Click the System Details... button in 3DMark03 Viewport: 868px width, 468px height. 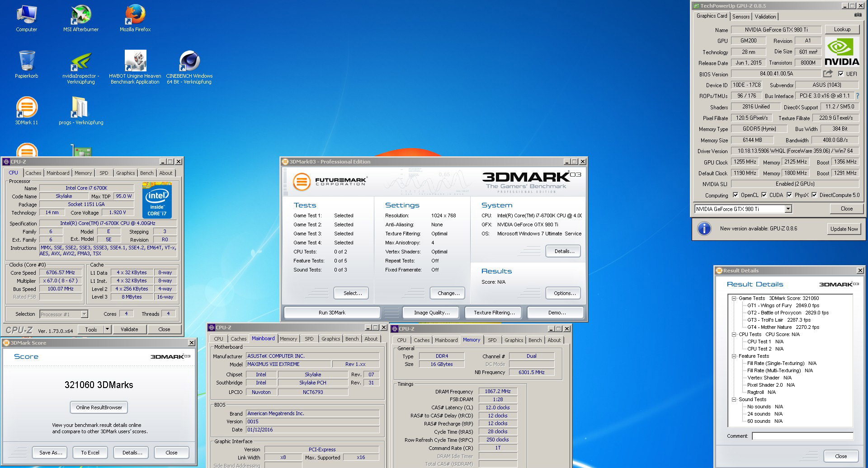coord(564,251)
